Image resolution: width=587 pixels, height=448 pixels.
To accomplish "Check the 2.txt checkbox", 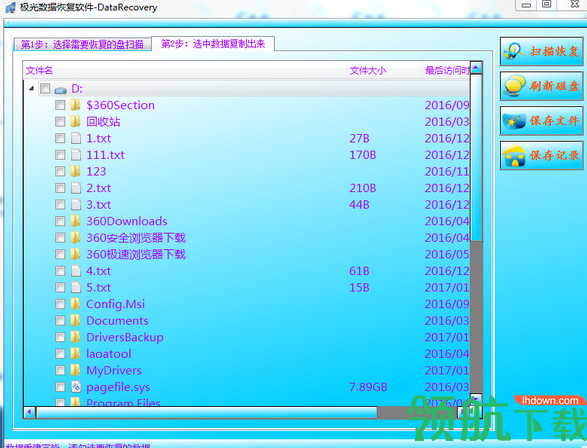I will [x=60, y=188].
